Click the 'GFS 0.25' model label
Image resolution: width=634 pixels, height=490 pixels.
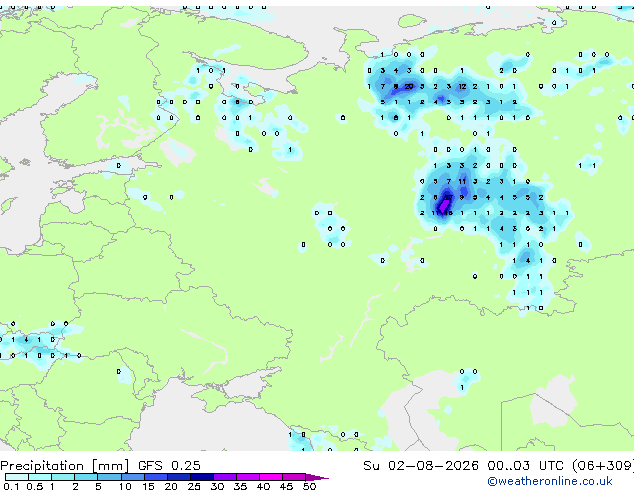tap(169, 466)
